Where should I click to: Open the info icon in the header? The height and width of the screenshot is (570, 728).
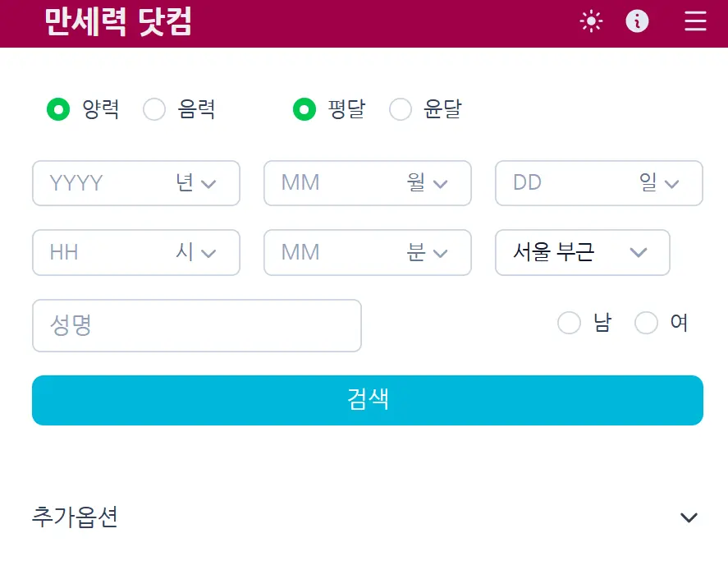click(638, 22)
